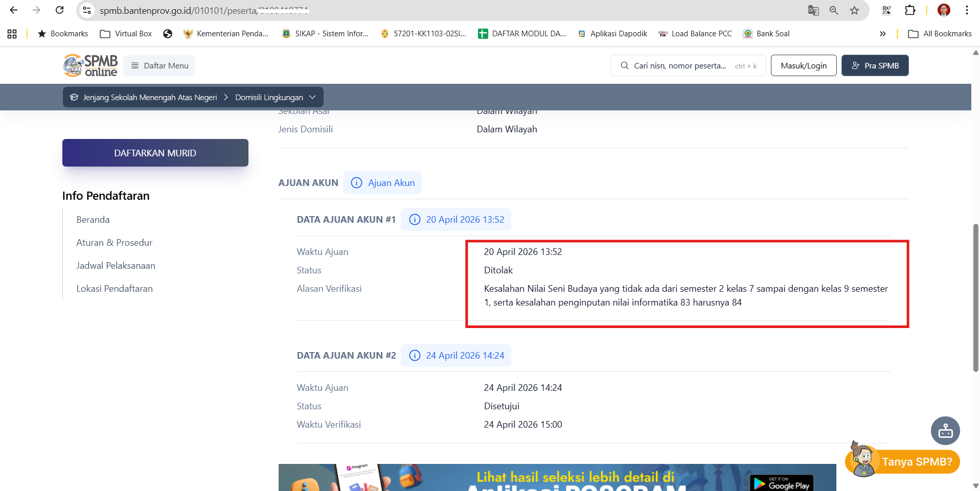Open the browser apps grid icon

click(12, 34)
